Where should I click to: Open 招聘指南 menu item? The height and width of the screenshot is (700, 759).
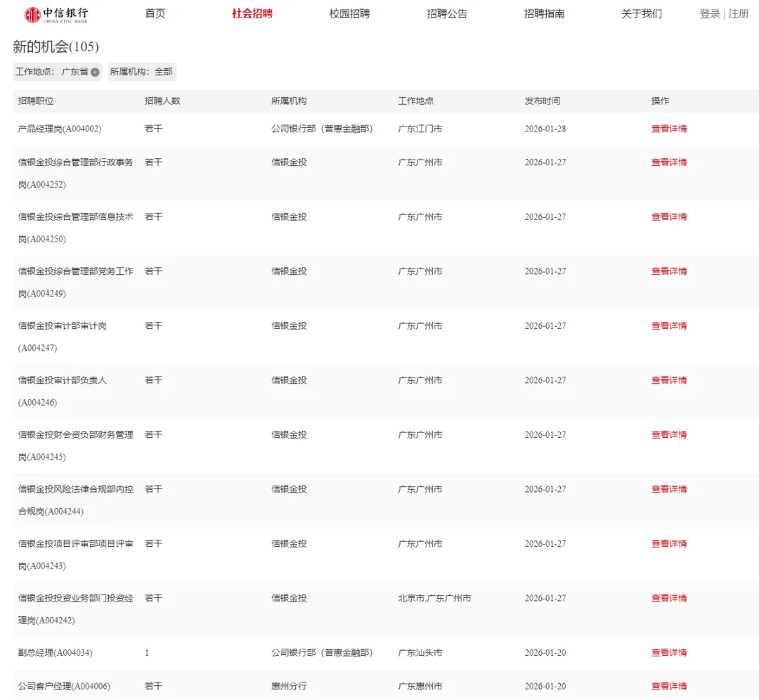(544, 13)
